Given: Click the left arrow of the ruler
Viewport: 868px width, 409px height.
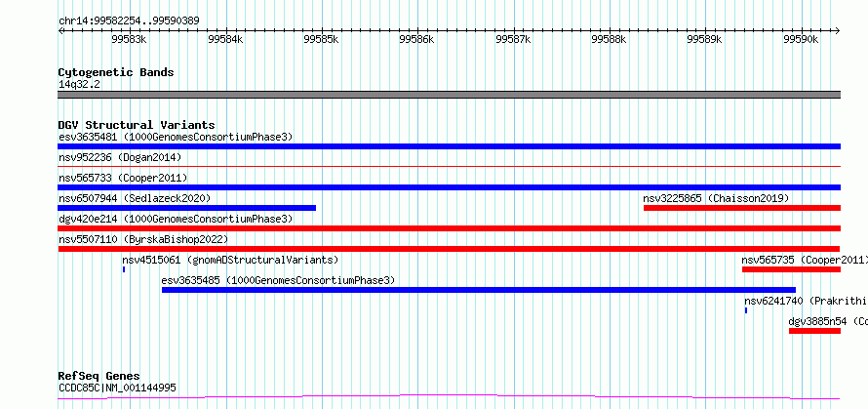Looking at the screenshot, I should (x=60, y=31).
